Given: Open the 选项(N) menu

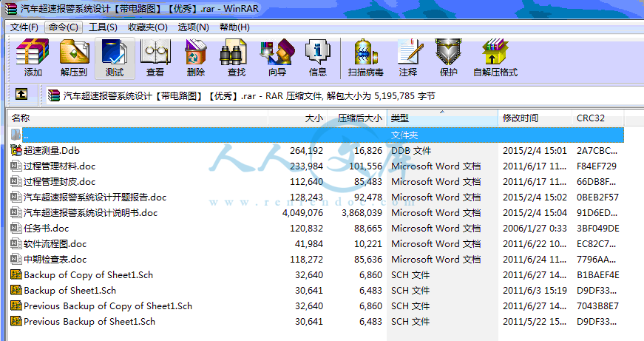Looking at the screenshot, I should (x=193, y=27).
